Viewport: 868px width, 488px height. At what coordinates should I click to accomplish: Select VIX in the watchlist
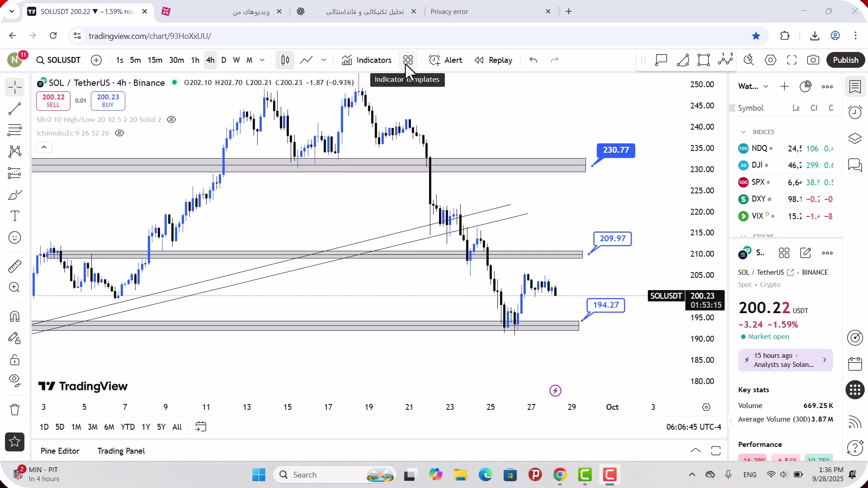click(x=786, y=216)
